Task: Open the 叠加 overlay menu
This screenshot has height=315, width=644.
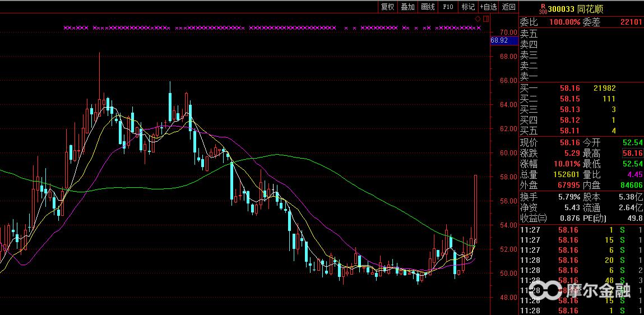Action: pyautogui.click(x=408, y=7)
